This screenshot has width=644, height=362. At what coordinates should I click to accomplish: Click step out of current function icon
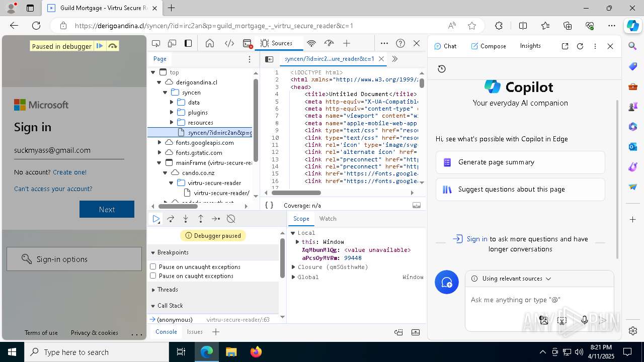pos(201,219)
